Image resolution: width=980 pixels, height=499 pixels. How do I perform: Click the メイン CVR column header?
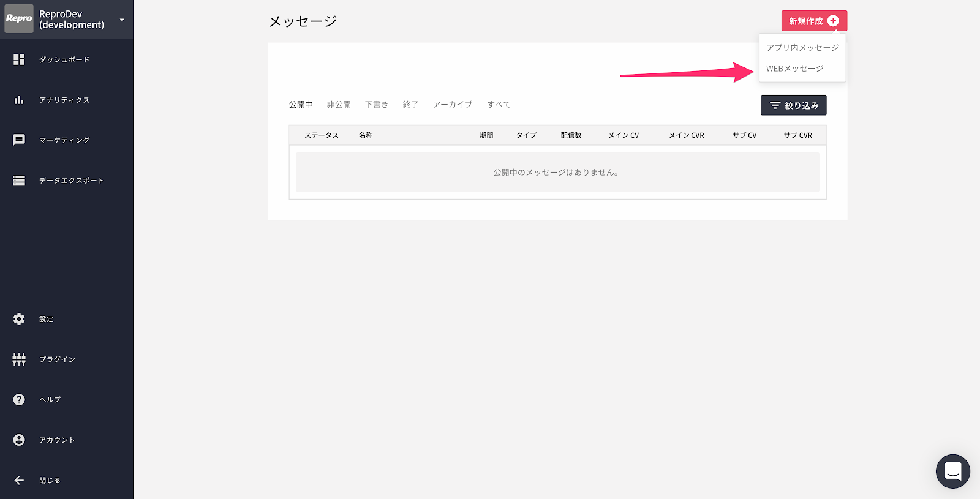coord(687,135)
